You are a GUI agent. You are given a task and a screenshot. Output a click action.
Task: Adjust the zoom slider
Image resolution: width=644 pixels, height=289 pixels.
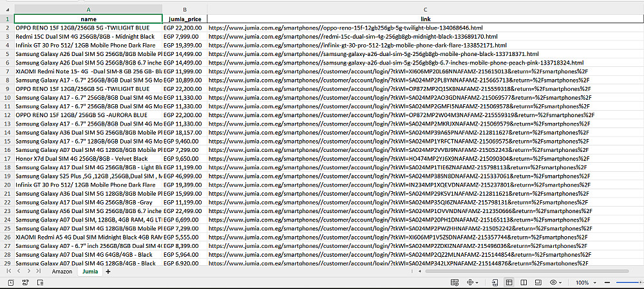630,283
